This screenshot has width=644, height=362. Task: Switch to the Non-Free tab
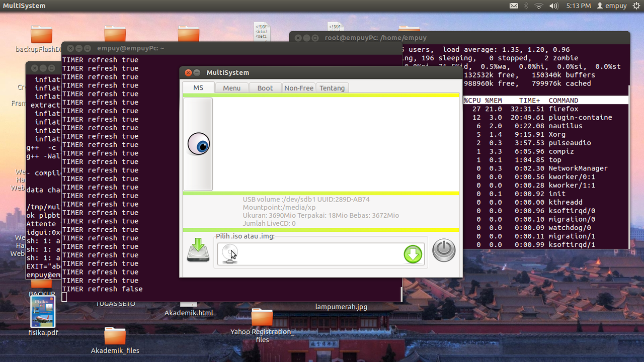tap(299, 87)
